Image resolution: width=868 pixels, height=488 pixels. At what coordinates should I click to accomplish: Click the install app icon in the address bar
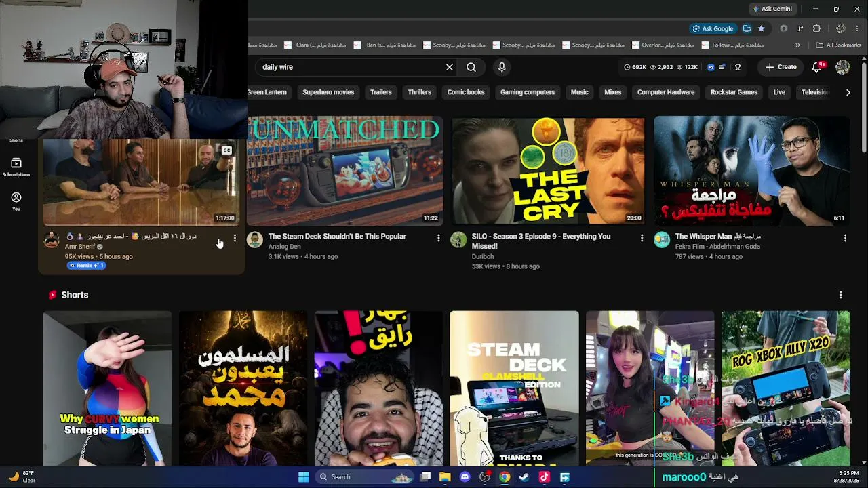point(747,28)
